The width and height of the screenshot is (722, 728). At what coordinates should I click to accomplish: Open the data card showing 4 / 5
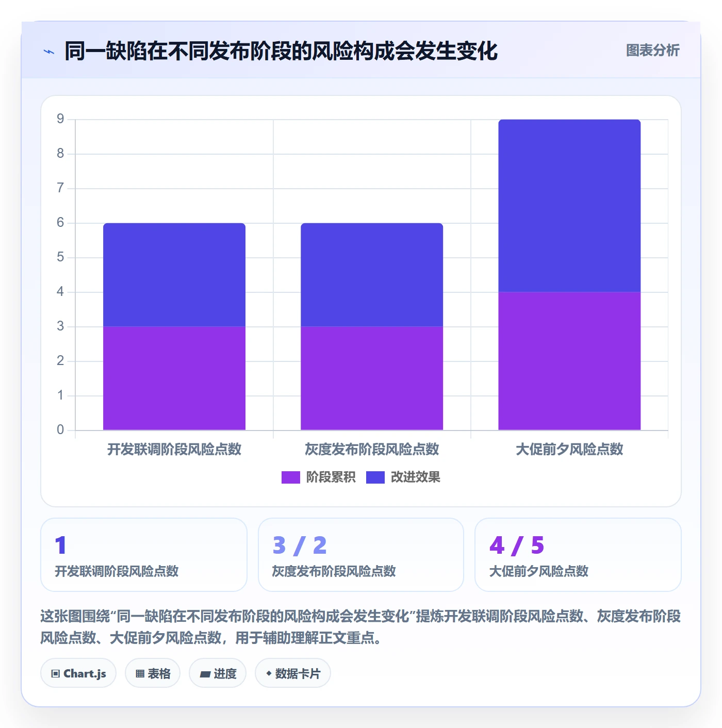(578, 555)
